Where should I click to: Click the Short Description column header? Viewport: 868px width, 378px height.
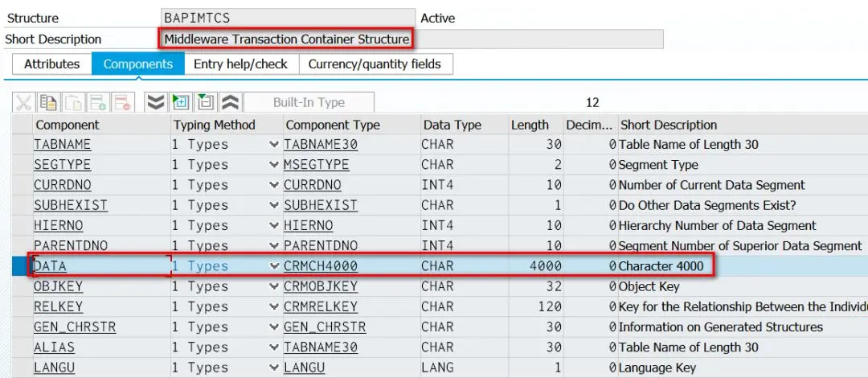coord(743,125)
